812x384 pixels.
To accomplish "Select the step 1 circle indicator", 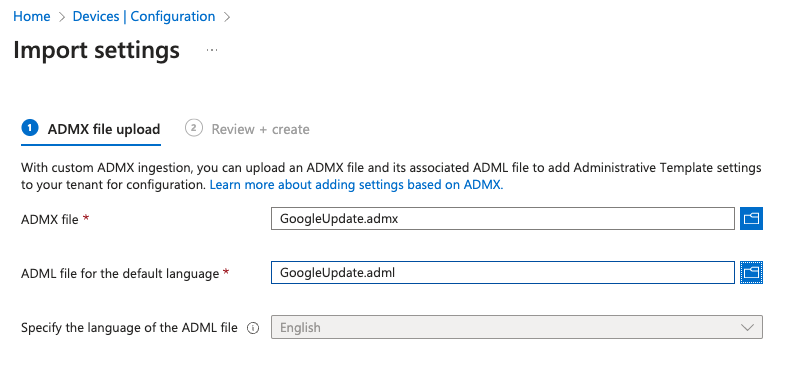I will pyautogui.click(x=30, y=128).
